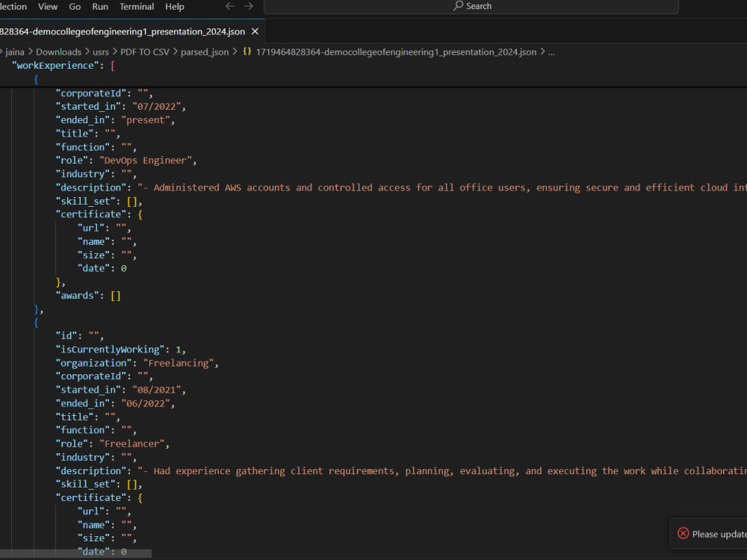Click the "organization": "Freelancing" line
Image resolution: width=747 pixels, height=560 pixels.
tap(137, 364)
